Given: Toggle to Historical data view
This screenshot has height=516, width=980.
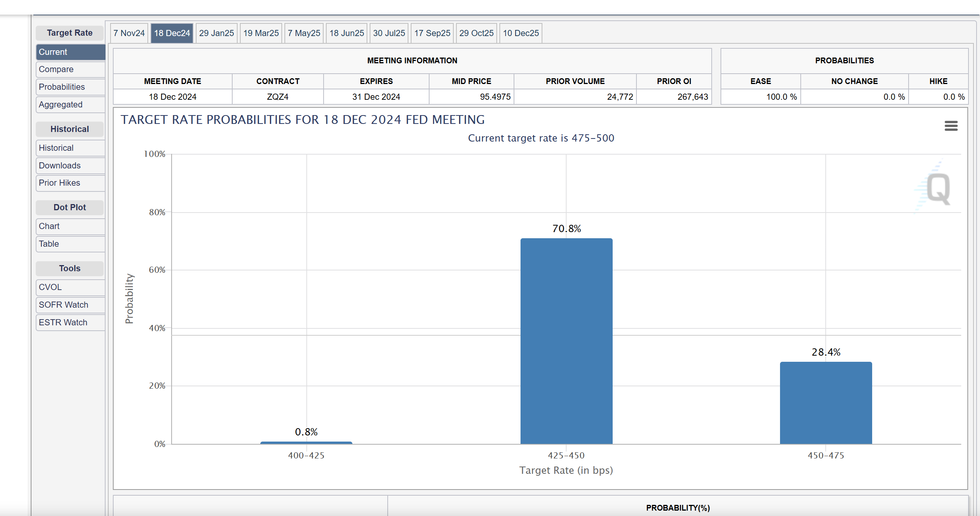Looking at the screenshot, I should (x=55, y=147).
